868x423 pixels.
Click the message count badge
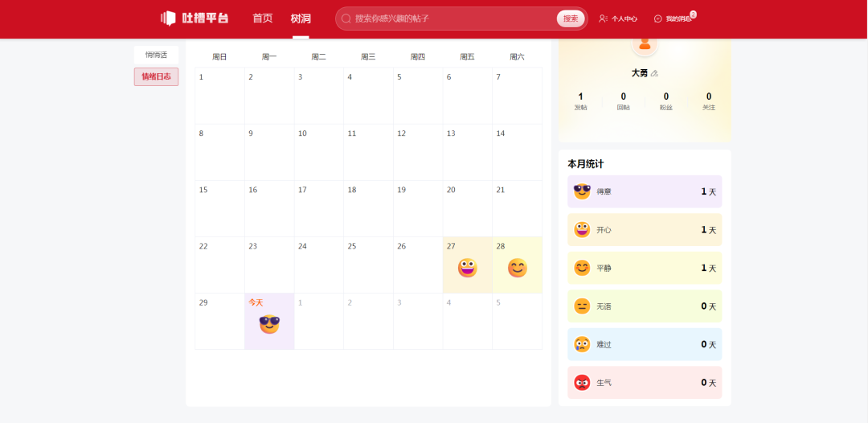(693, 14)
